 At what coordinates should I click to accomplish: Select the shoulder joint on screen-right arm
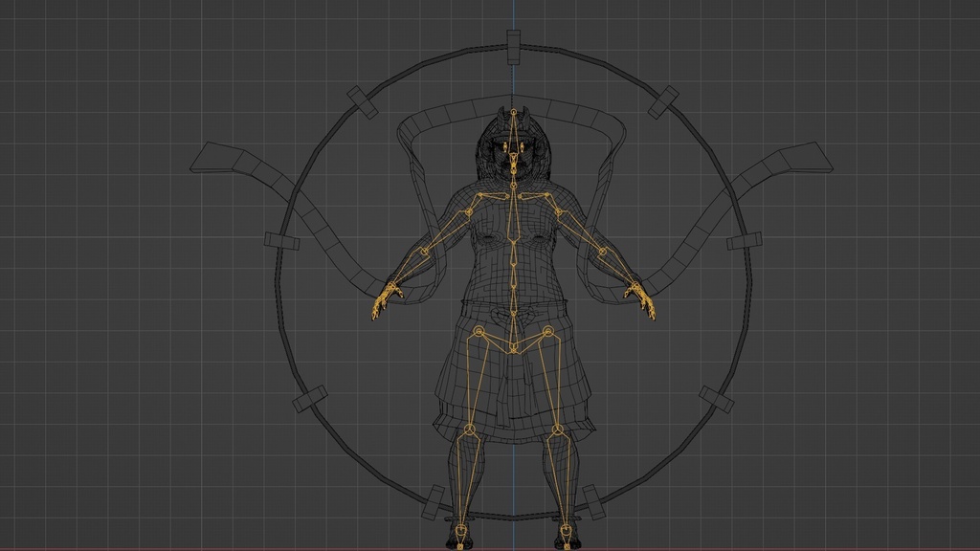(559, 213)
